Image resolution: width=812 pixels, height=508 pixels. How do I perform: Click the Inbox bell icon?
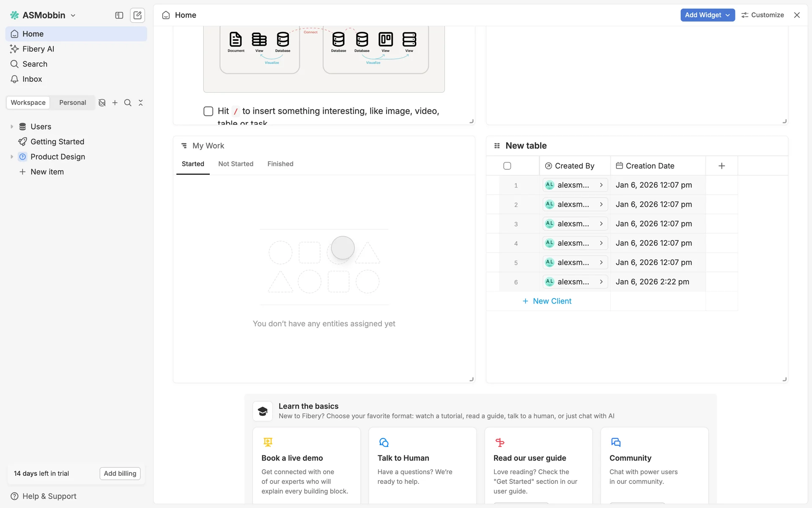[x=14, y=79]
